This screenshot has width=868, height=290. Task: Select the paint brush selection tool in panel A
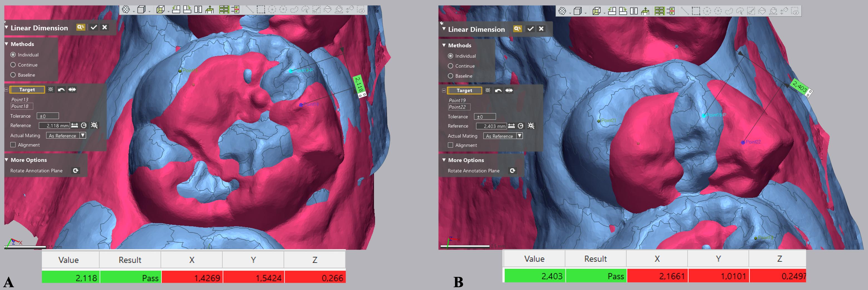[x=316, y=9]
